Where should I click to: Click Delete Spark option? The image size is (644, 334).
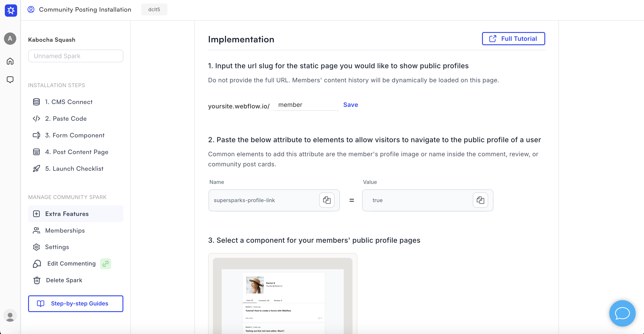[64, 280]
